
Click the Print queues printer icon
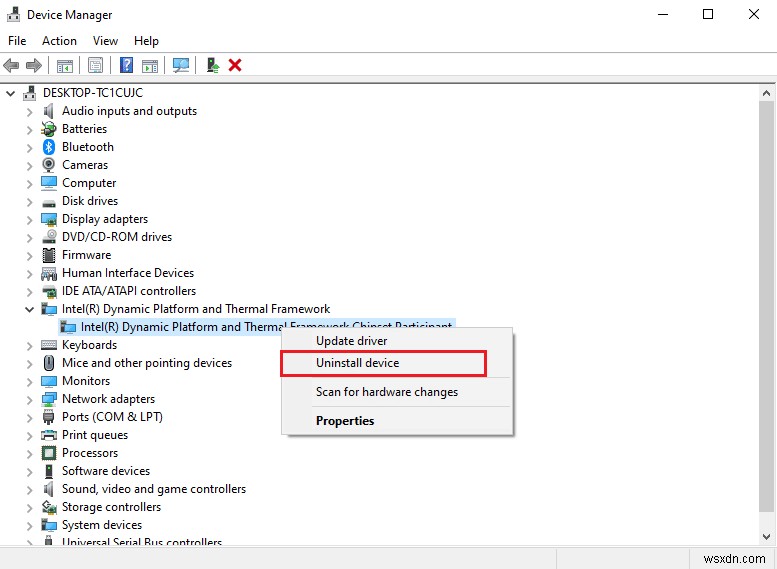click(x=49, y=435)
